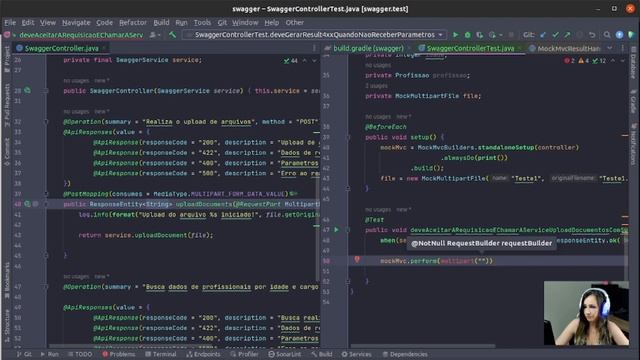Fold the setup() method in test editor
The width and height of the screenshot is (640, 360).
[x=348, y=137]
